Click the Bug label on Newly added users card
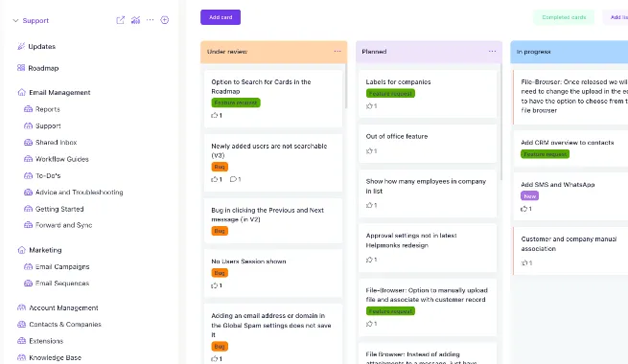Viewport: 628px width, 364px height. (220, 167)
